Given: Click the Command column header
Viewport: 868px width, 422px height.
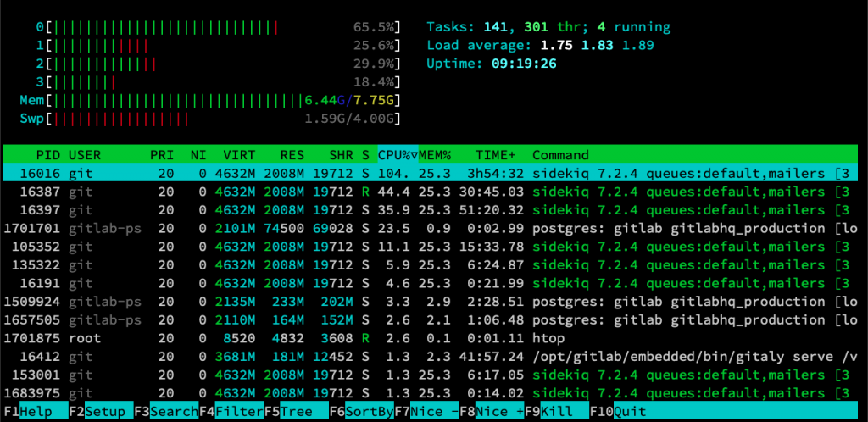Looking at the screenshot, I should click(560, 155).
